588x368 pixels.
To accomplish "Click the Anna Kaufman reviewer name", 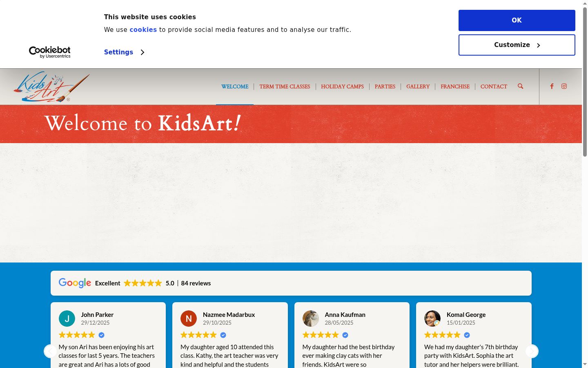I will pyautogui.click(x=345, y=315).
